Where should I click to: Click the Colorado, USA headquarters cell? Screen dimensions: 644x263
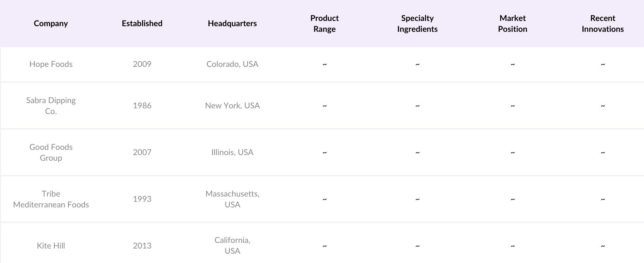pyautogui.click(x=232, y=64)
